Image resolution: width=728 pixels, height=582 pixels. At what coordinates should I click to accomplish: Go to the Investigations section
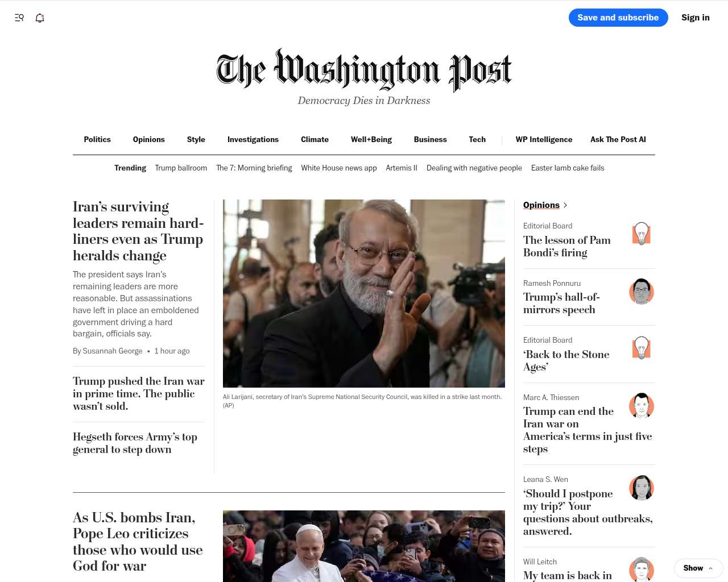(x=253, y=139)
